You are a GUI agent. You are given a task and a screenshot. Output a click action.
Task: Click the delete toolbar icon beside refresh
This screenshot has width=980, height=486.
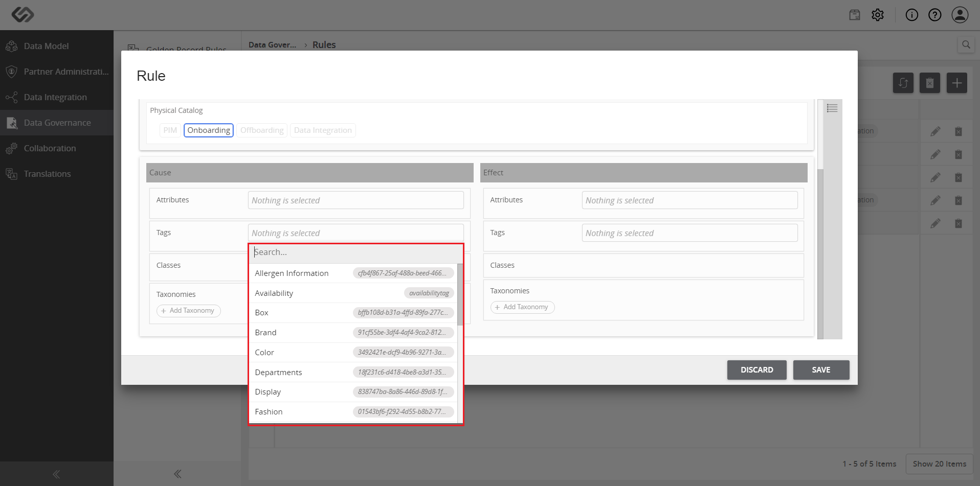pos(930,83)
